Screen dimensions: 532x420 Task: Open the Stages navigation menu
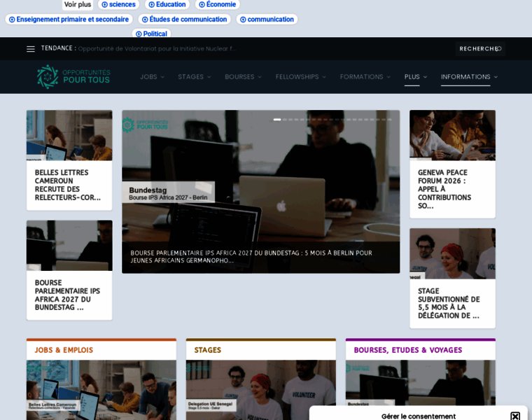click(194, 77)
